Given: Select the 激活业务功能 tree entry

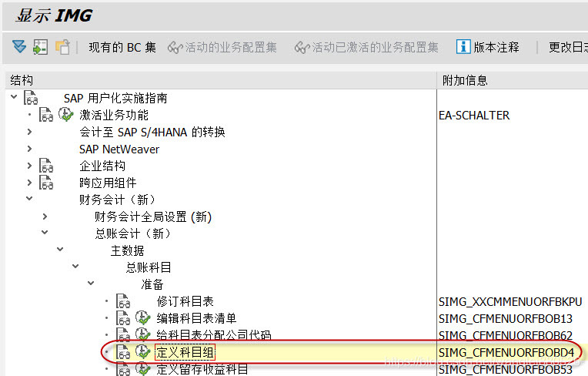Looking at the screenshot, I should (114, 115).
